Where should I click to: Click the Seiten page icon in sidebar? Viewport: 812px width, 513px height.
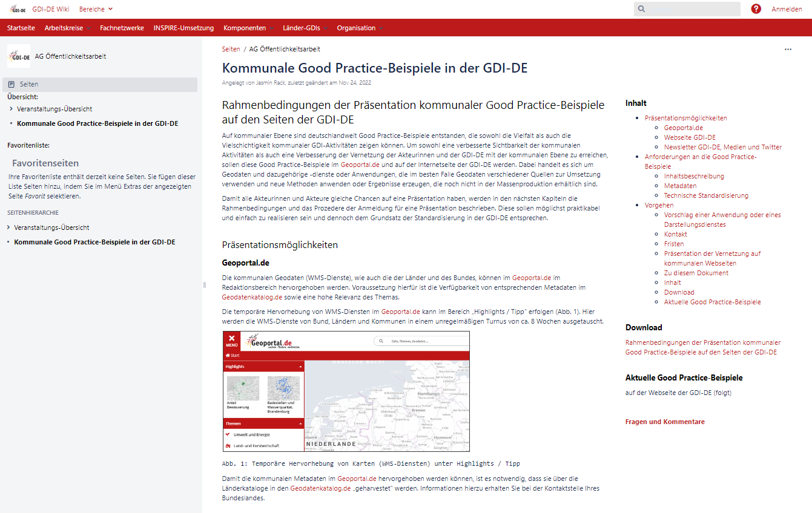12,85
